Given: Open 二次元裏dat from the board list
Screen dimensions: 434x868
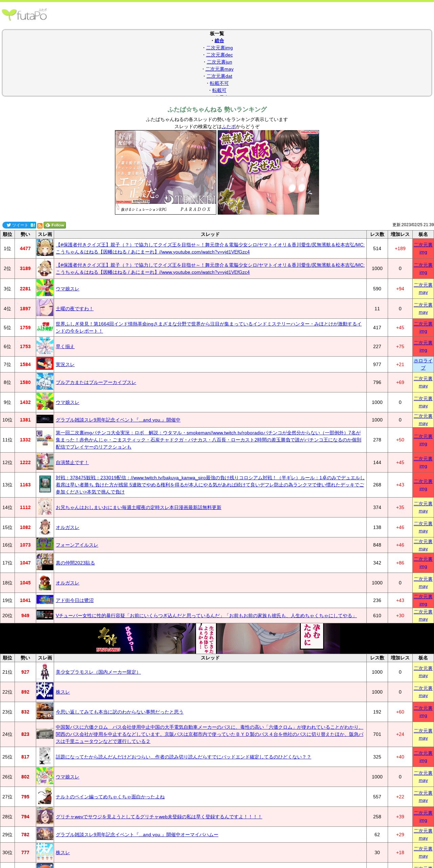Looking at the screenshot, I should 219,76.
